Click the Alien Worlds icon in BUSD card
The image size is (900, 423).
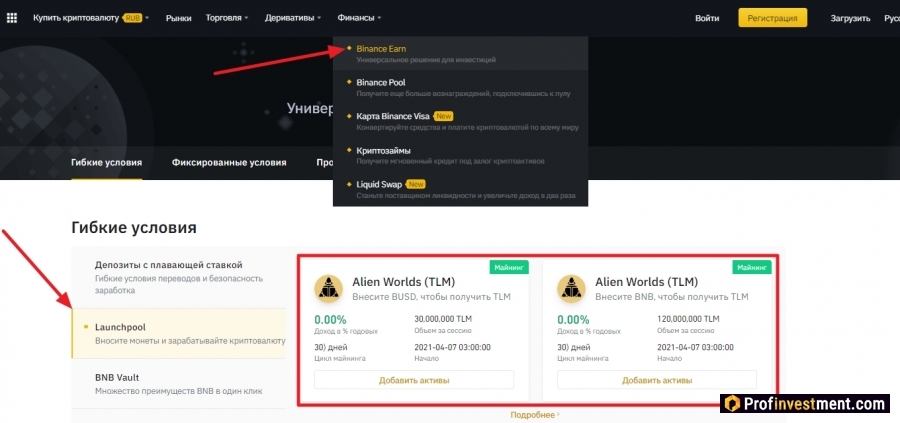(329, 289)
